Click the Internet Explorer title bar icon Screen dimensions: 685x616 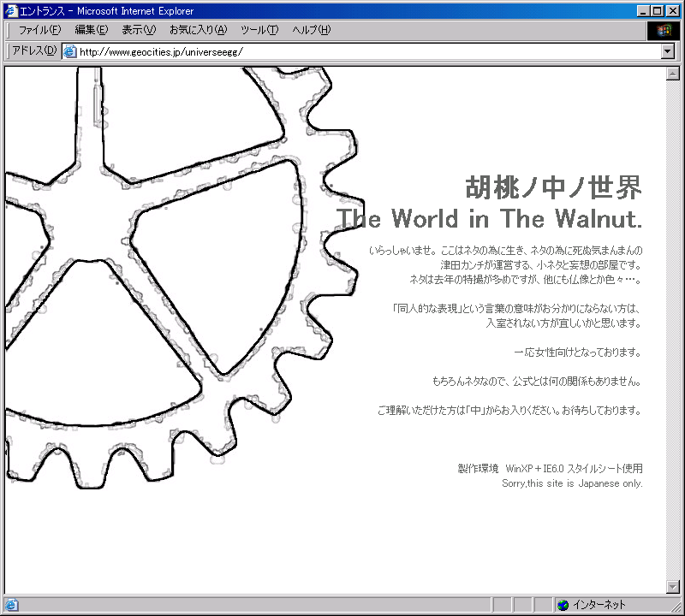[x=11, y=11]
